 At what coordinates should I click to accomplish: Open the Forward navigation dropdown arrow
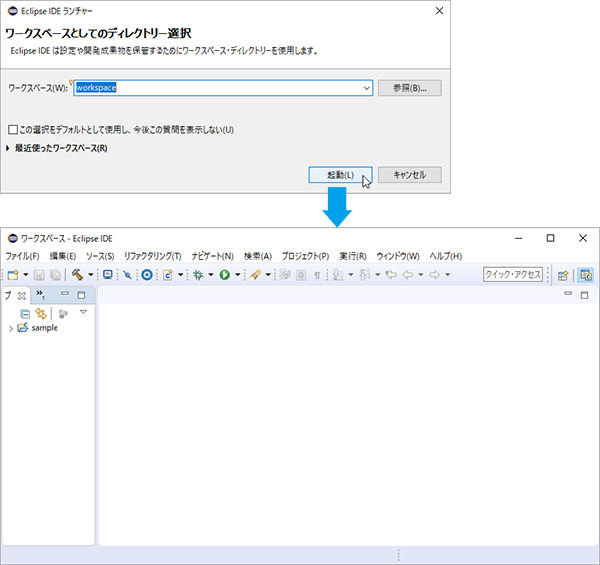coord(447,275)
